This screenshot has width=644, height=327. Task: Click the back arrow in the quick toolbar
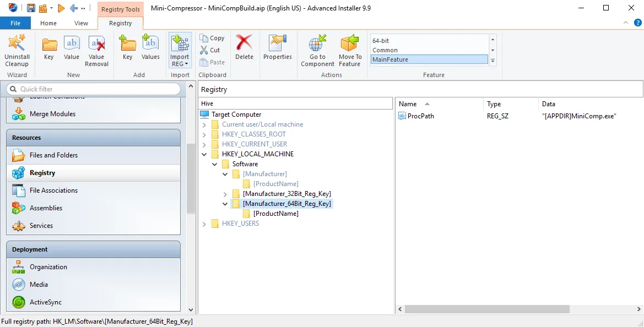point(74,8)
